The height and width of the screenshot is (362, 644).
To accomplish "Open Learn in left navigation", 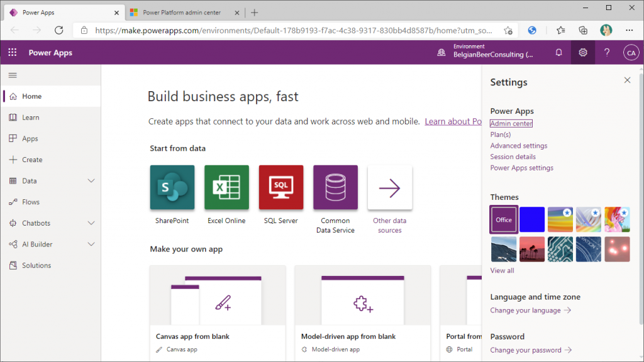I will (x=51, y=118).
